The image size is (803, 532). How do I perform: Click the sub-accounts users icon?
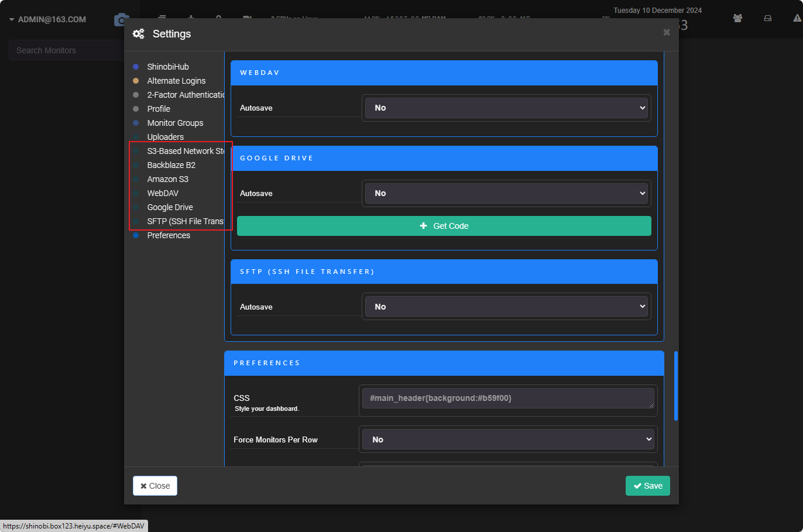pos(737,18)
